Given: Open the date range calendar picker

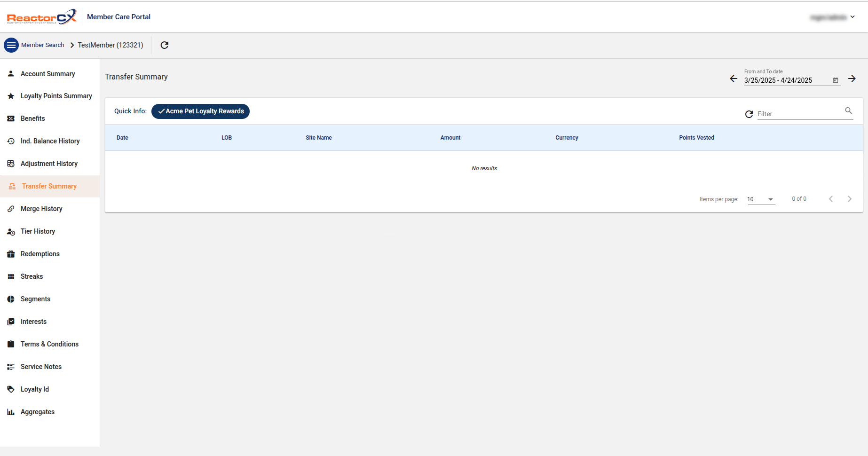Looking at the screenshot, I should (835, 80).
